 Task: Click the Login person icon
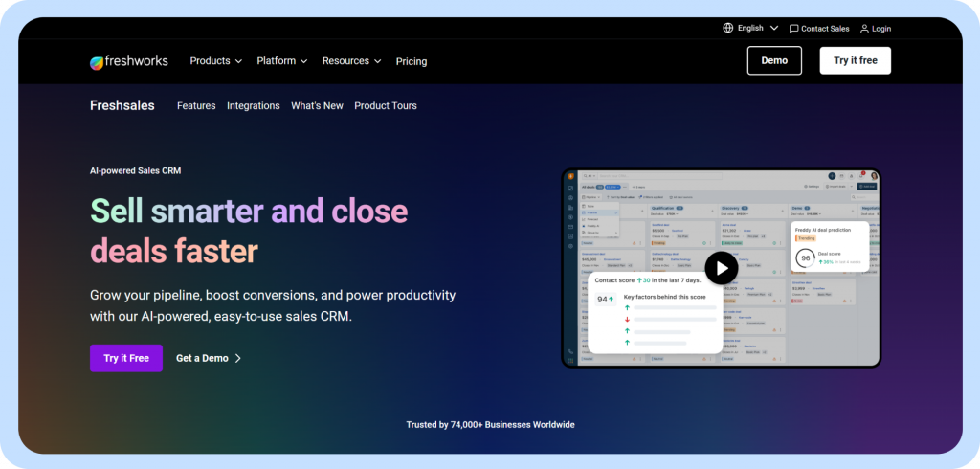(x=864, y=29)
